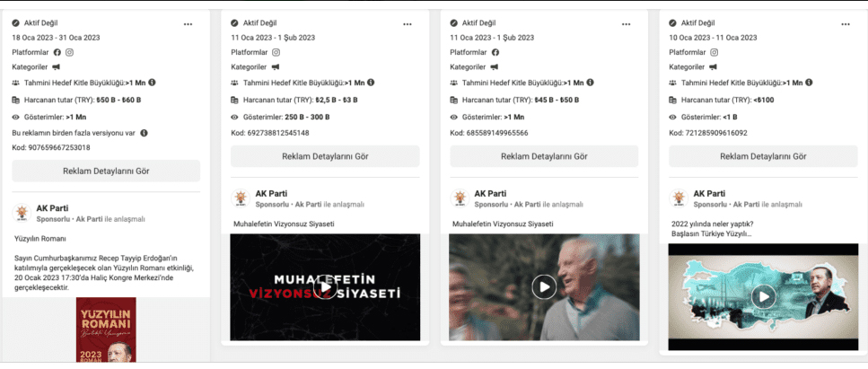This screenshot has height=369, width=868.
Task: Click audience size info icon on 10 Oca ad
Action: click(x=810, y=82)
